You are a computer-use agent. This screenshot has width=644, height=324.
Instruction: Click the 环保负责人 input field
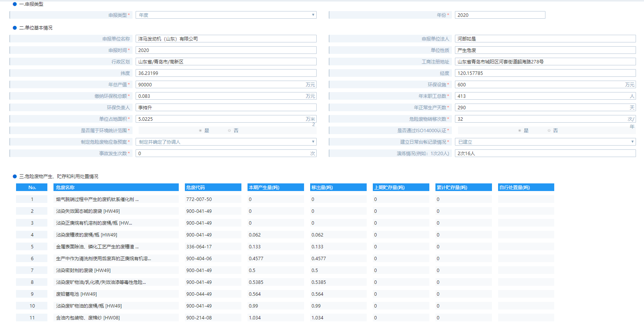tap(226, 107)
